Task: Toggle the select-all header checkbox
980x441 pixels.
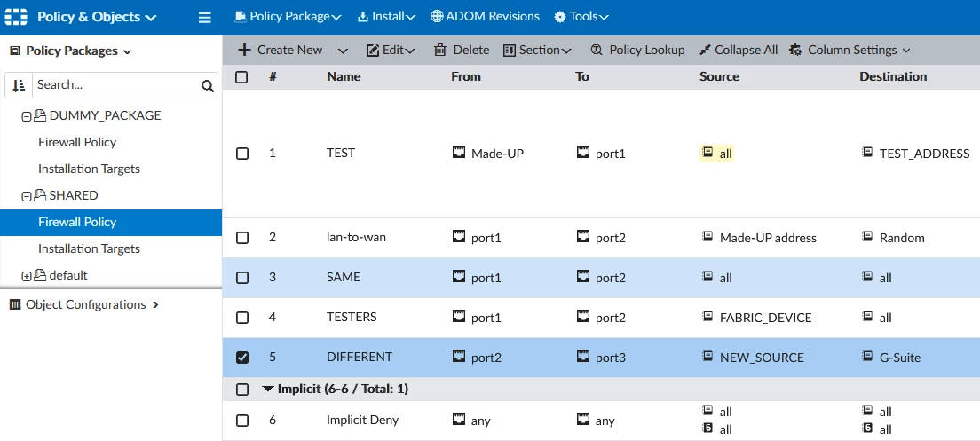Action: [x=241, y=77]
